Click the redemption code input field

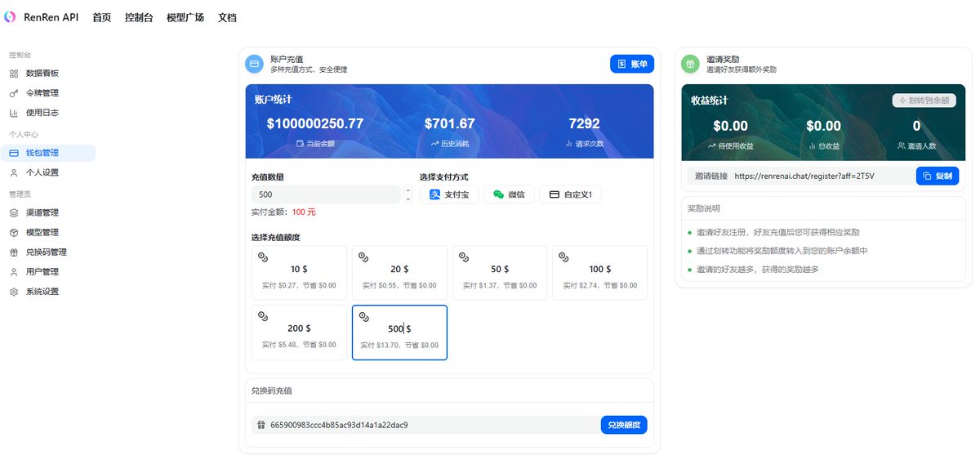click(x=425, y=425)
